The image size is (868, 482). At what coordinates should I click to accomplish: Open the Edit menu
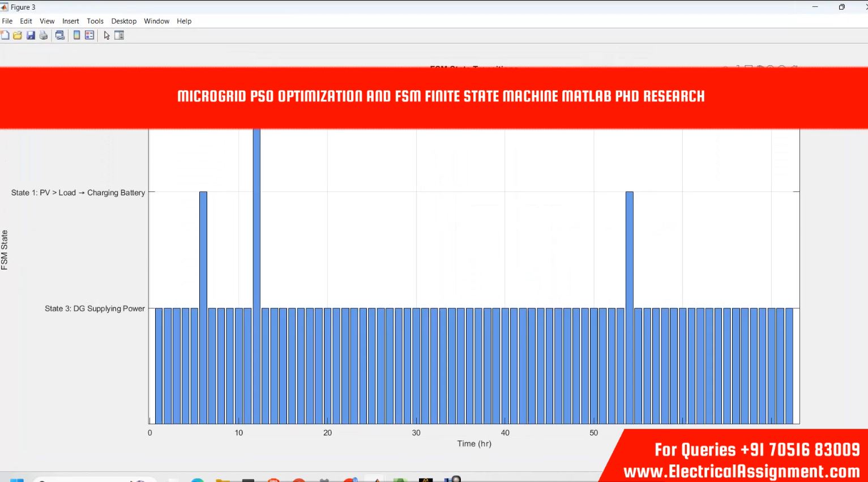(x=26, y=21)
